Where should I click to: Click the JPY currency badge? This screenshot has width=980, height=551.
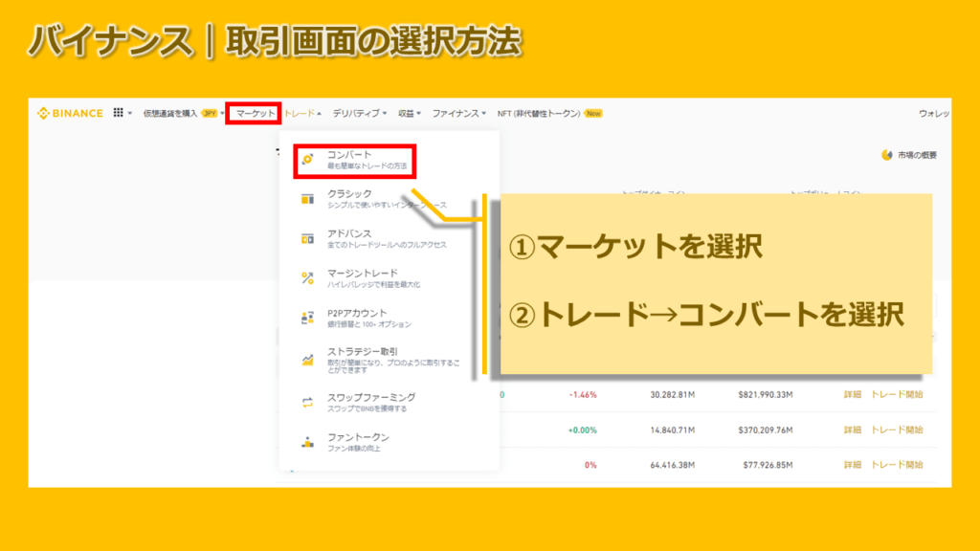click(x=210, y=113)
